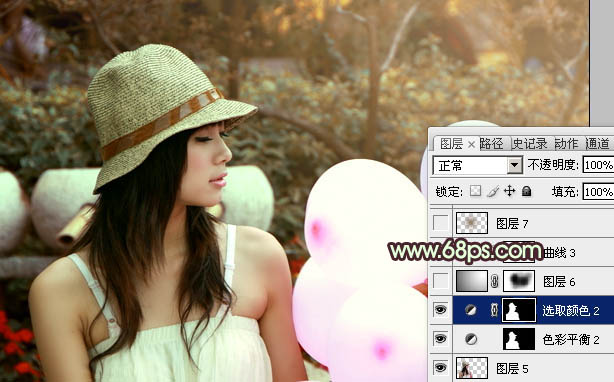The image size is (614, 382).
Task: Click the 不透明度 value field
Action: [598, 165]
